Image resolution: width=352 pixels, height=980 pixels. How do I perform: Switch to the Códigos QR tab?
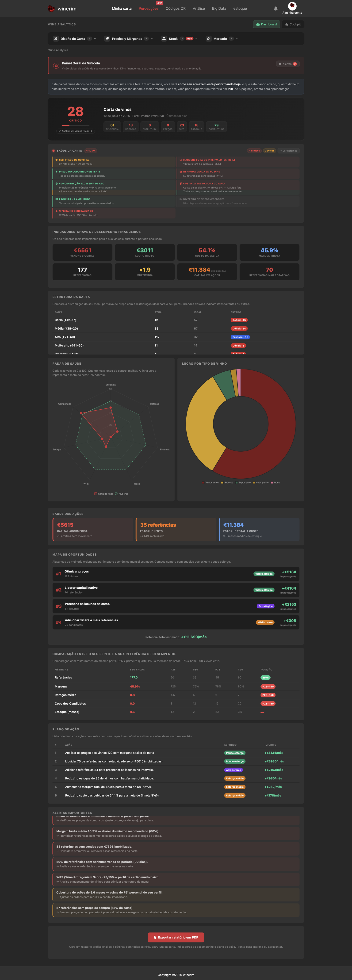[x=176, y=8]
